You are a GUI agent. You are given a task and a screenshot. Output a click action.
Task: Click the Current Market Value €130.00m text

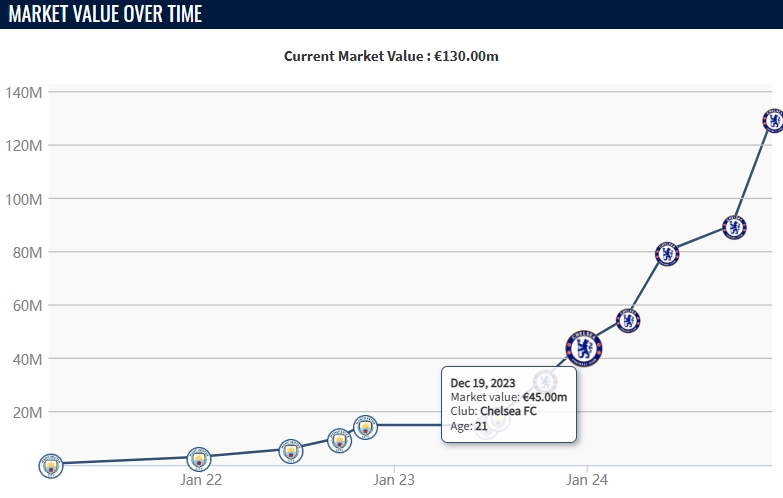[391, 56]
